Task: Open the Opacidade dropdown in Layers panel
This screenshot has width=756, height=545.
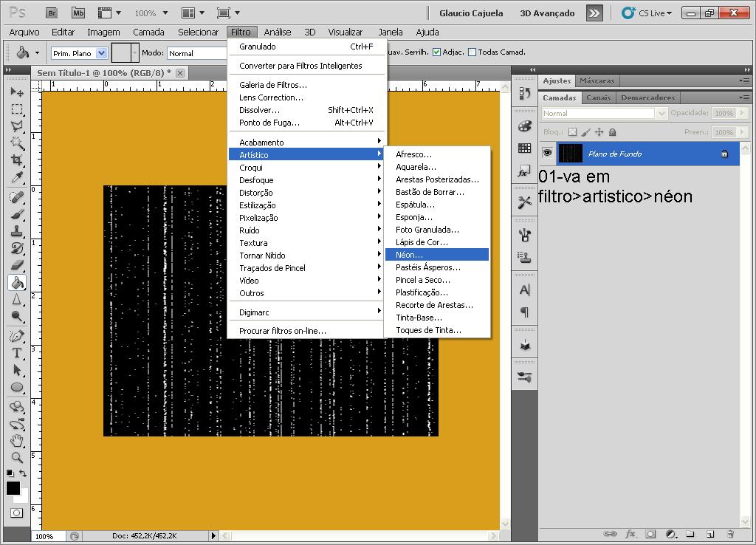Action: click(x=742, y=113)
